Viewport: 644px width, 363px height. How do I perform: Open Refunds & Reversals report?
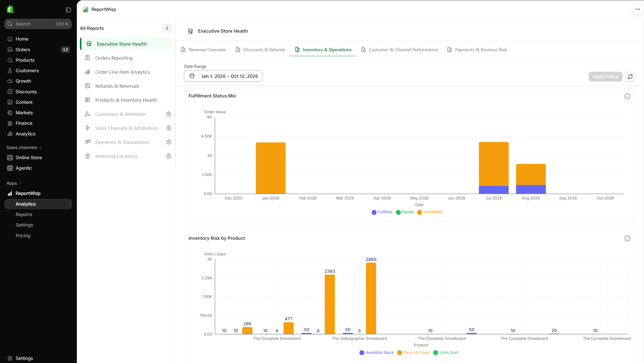tap(126, 86)
